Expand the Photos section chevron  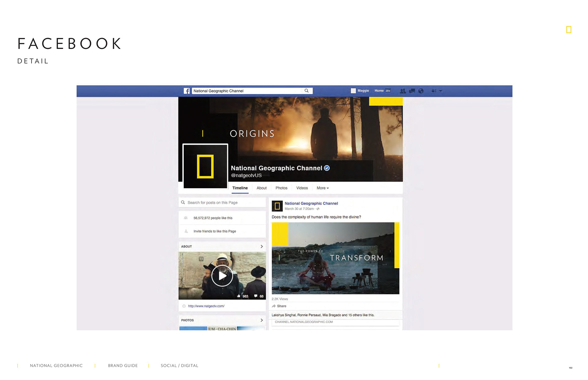pos(262,320)
